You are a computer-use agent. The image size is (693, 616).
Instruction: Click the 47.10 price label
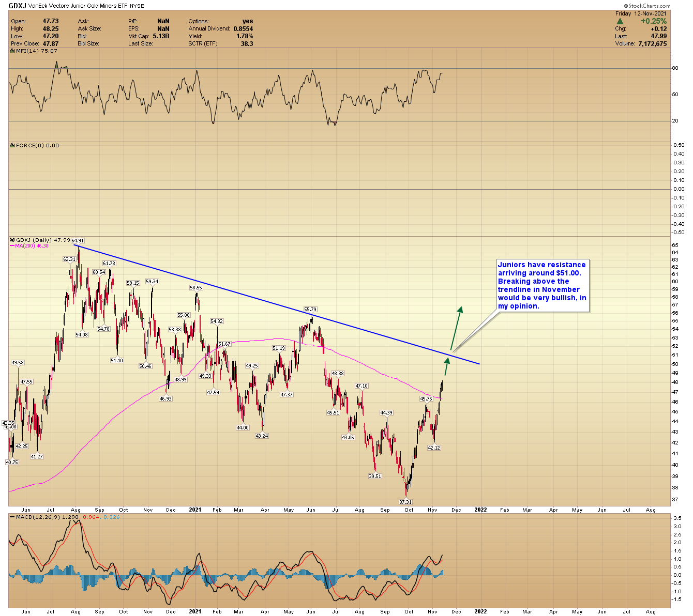pyautogui.click(x=361, y=386)
